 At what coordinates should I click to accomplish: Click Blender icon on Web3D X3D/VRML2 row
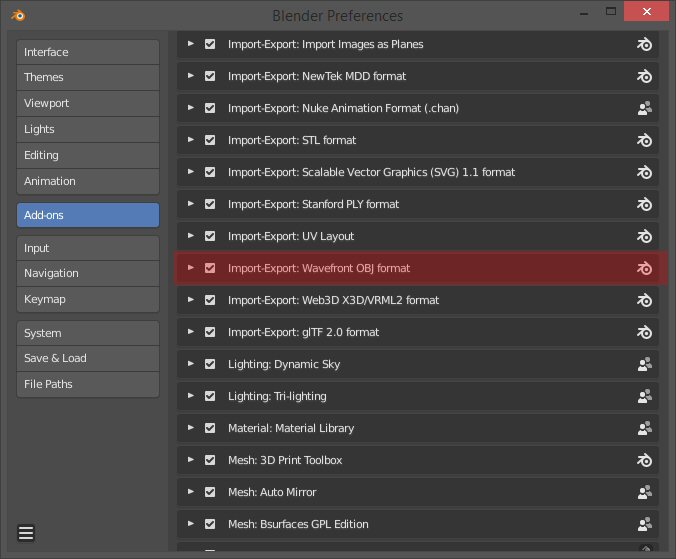pyautogui.click(x=644, y=300)
